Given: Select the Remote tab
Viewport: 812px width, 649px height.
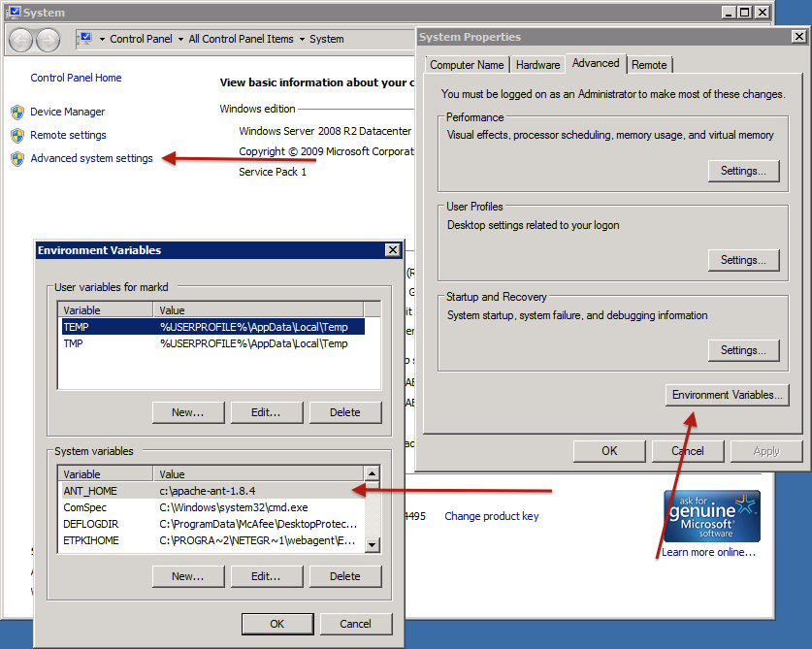Looking at the screenshot, I should coord(649,65).
